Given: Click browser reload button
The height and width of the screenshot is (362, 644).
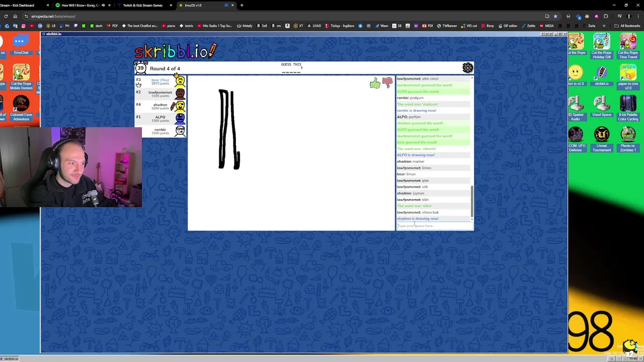Looking at the screenshot, I should tap(6, 16).
